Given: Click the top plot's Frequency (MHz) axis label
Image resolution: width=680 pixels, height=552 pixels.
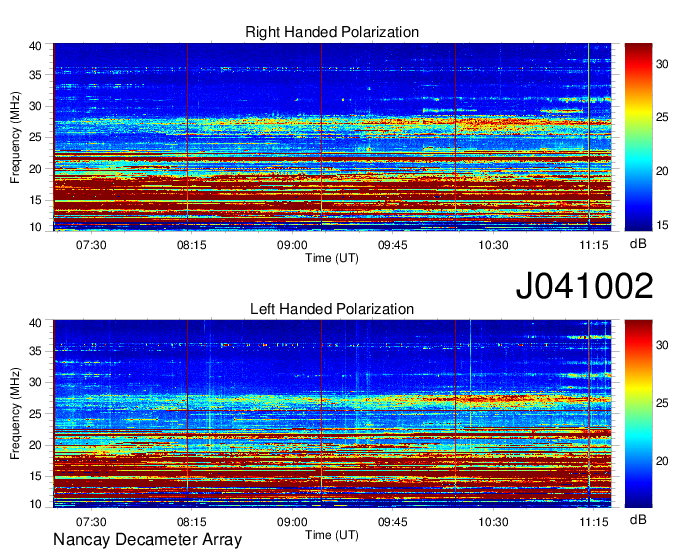Looking at the screenshot, I should tap(15, 137).
